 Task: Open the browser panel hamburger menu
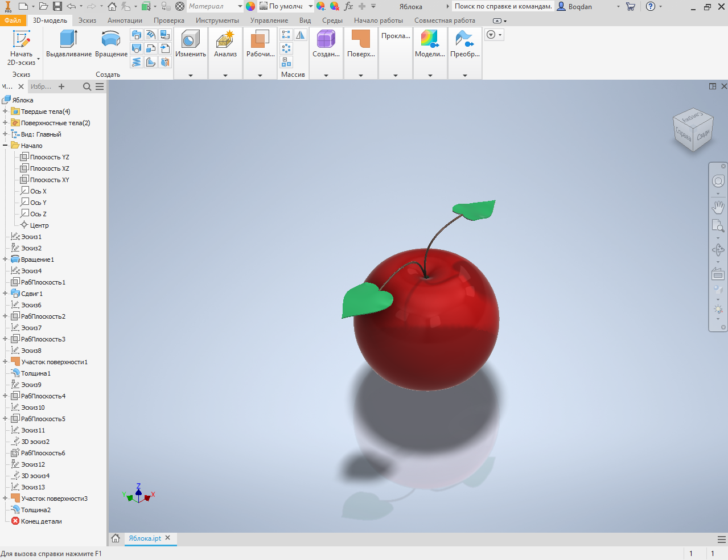point(100,87)
